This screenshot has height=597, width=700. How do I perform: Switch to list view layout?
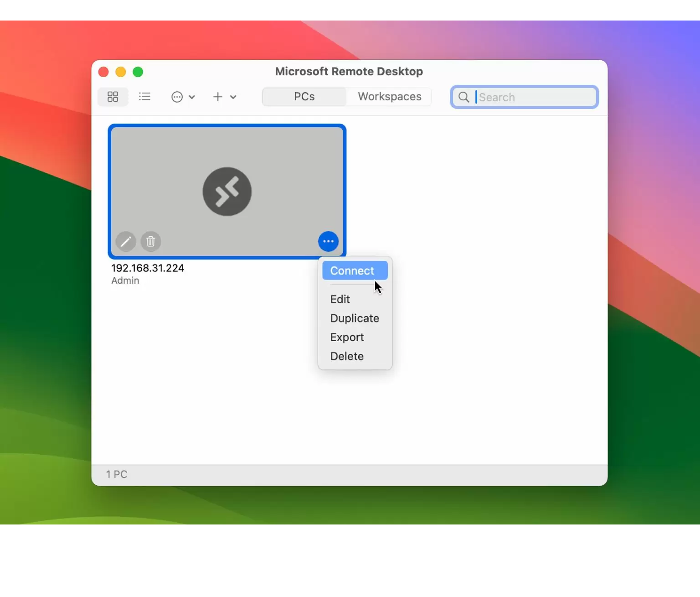[x=144, y=97]
